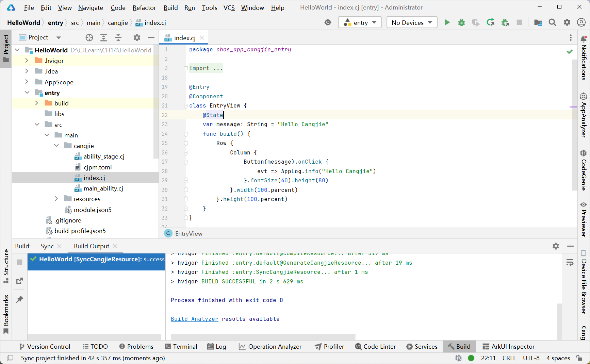
Task: Hide the Build panel with minus icon
Action: (570, 246)
